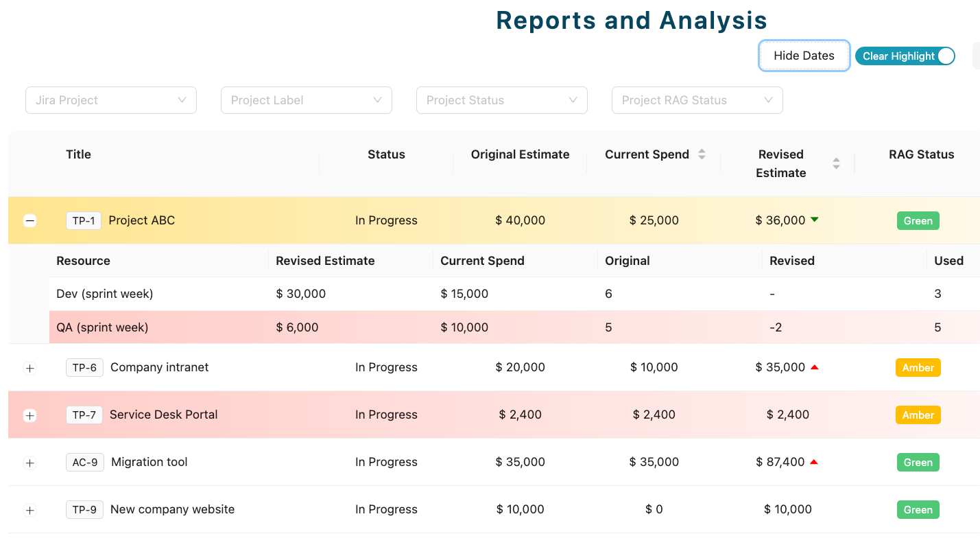The width and height of the screenshot is (980, 558).
Task: Expand the Migration tool row
Action: point(29,463)
